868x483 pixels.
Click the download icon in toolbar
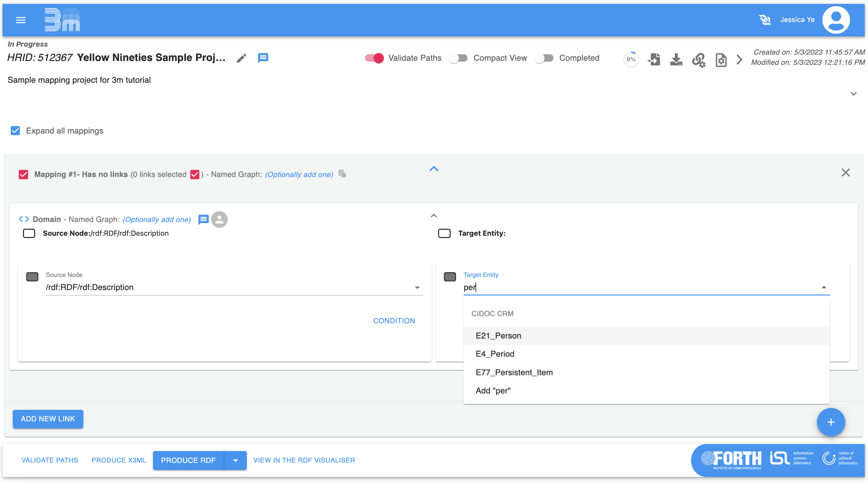click(676, 60)
